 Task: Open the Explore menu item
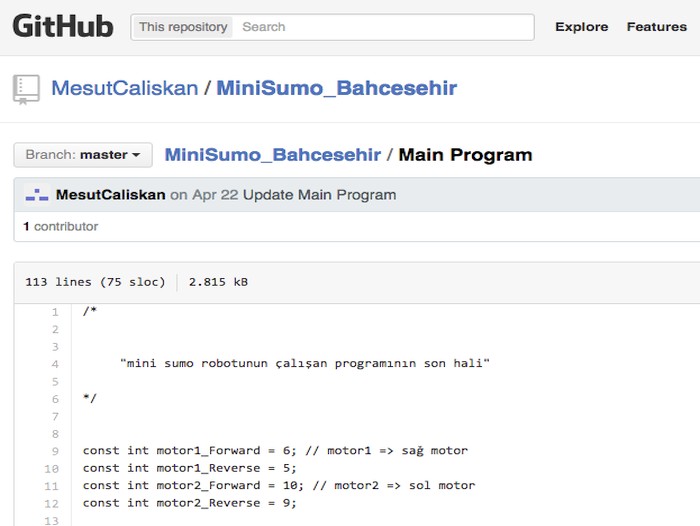tap(581, 27)
